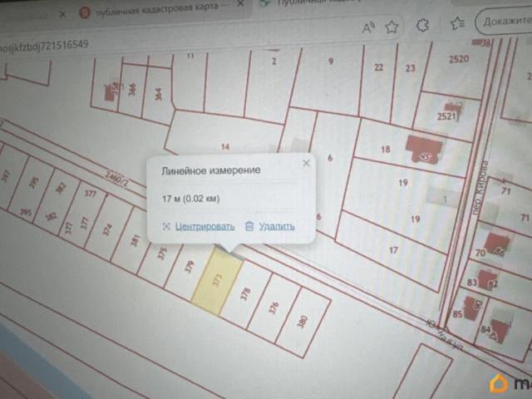Open the favorites list icon
The width and height of the screenshot is (532, 399).
click(458, 23)
